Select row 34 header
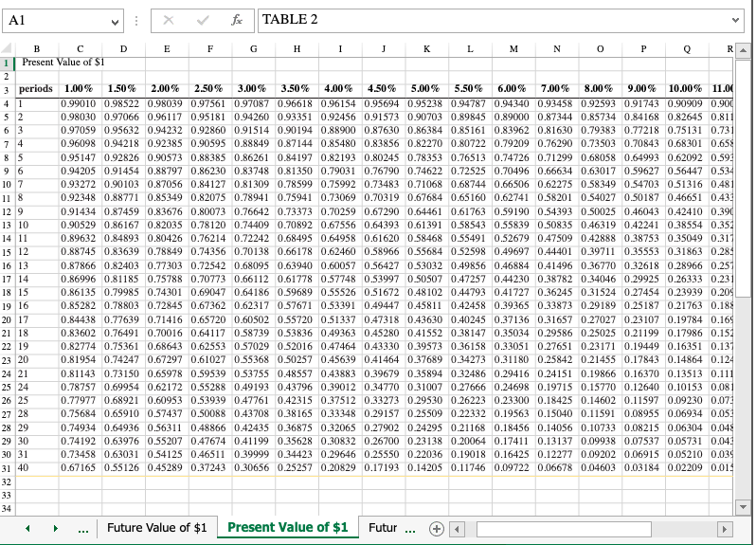The width and height of the screenshot is (756, 545). coord(7,509)
